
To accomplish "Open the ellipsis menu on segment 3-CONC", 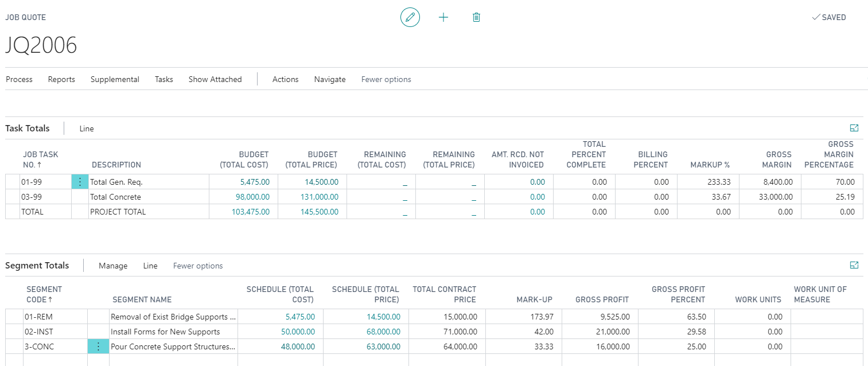I will click(98, 346).
